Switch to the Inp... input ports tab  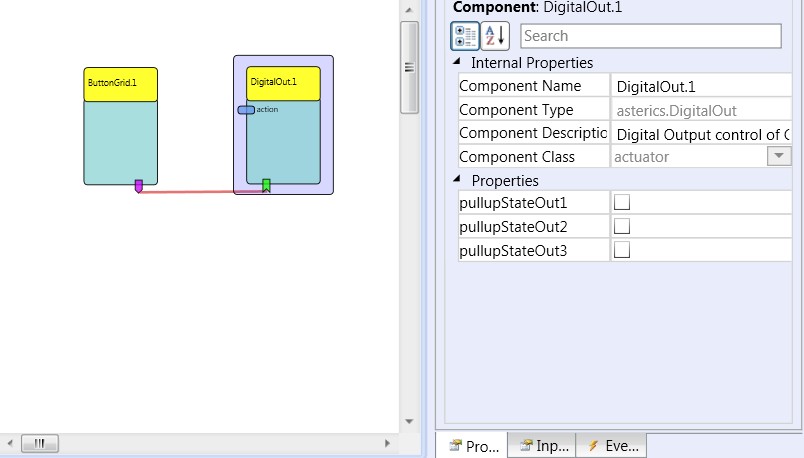point(542,446)
